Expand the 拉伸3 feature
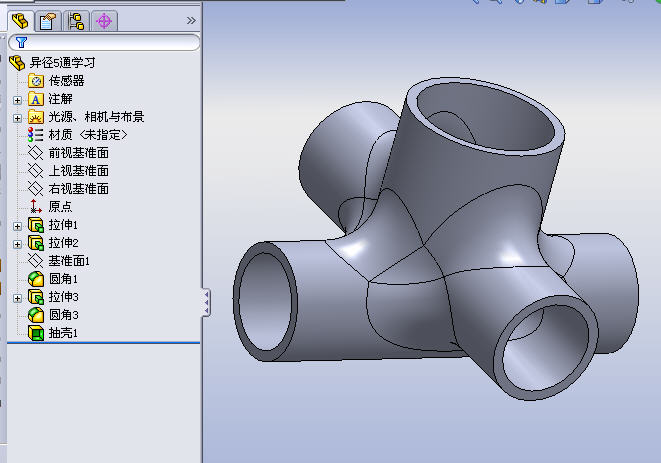Screen dimensions: 661x463 (17, 299)
